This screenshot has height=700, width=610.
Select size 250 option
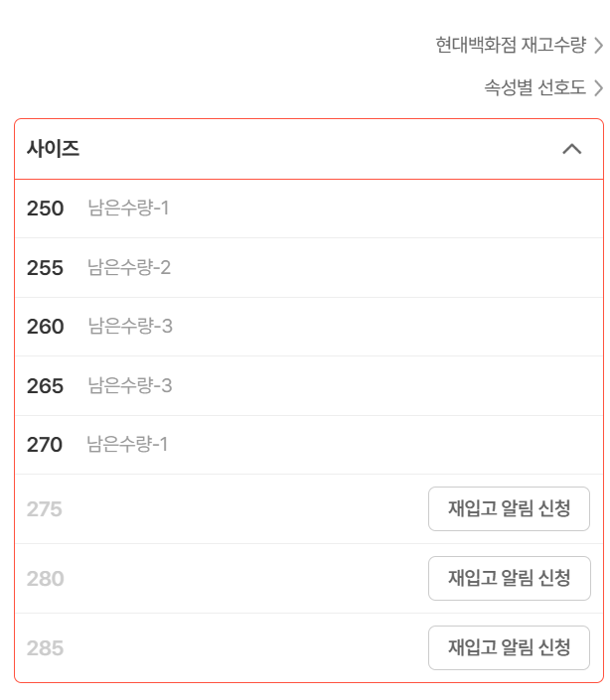pos(46,209)
